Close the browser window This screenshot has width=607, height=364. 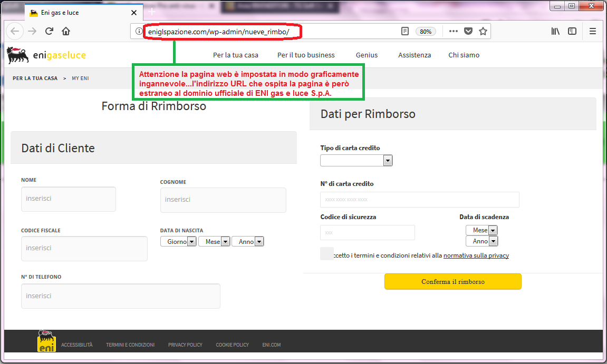click(592, 6)
